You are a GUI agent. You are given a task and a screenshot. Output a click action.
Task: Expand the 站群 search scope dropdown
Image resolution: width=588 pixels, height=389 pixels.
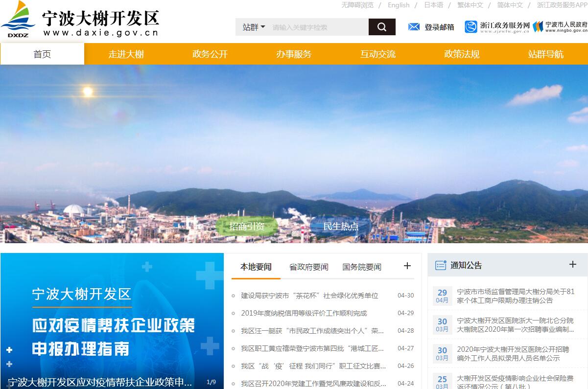(254, 27)
